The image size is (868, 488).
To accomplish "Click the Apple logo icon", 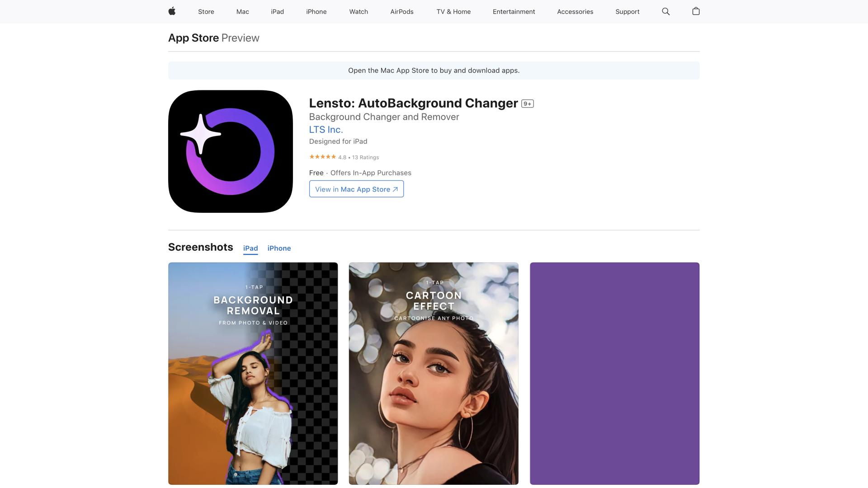I will coord(172,11).
